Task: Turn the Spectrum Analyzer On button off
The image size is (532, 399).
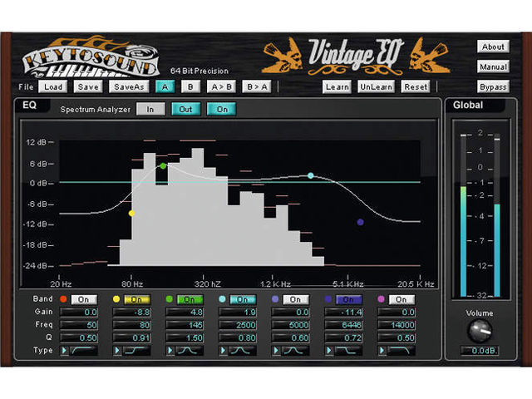Action: [x=222, y=109]
